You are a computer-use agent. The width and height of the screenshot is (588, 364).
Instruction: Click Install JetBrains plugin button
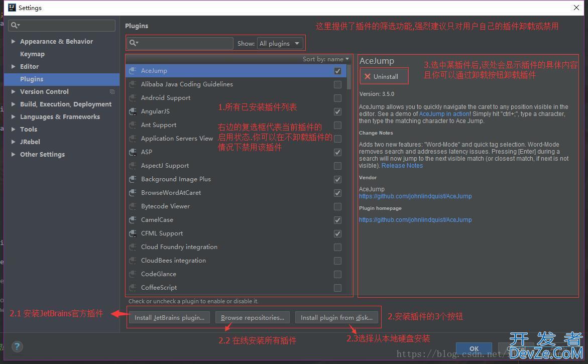[170, 317]
